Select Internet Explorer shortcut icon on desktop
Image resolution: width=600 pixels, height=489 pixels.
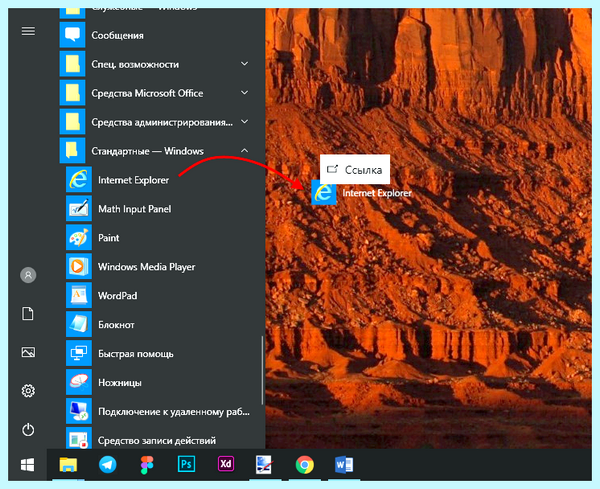324,192
